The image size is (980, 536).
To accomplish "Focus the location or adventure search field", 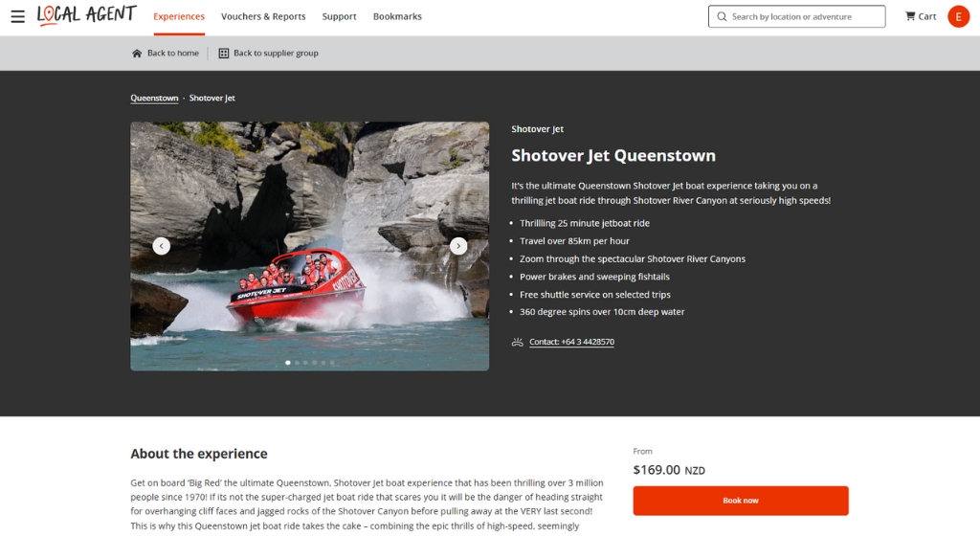I will coord(797,17).
